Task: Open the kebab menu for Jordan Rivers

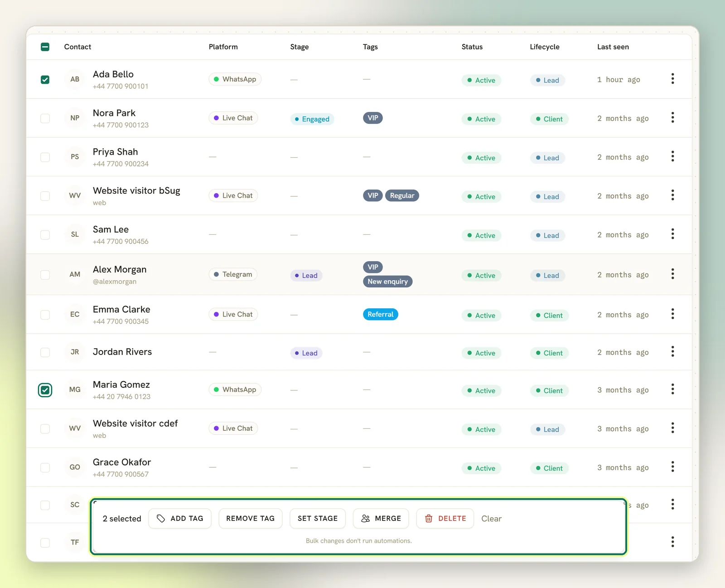Action: (x=672, y=351)
